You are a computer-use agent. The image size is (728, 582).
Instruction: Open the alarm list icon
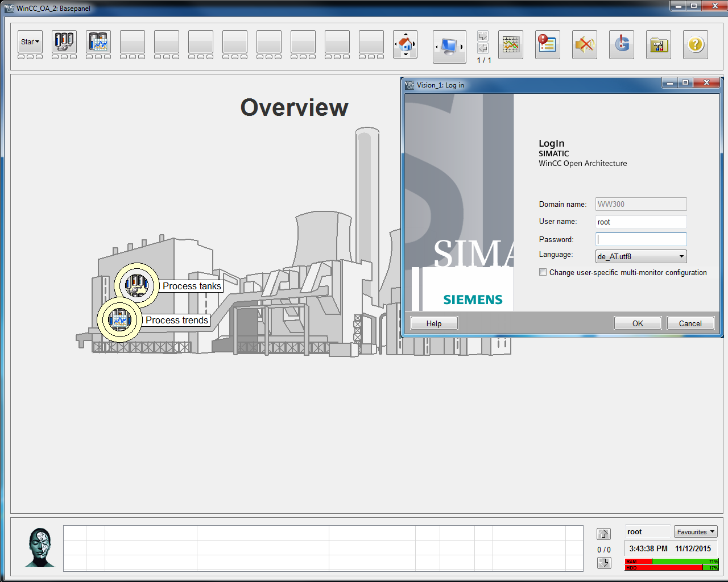547,44
